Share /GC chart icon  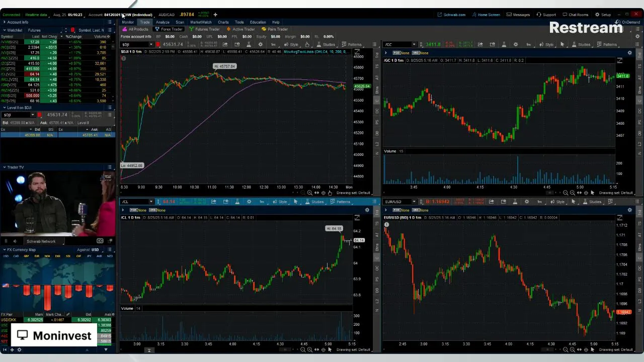[480, 44]
